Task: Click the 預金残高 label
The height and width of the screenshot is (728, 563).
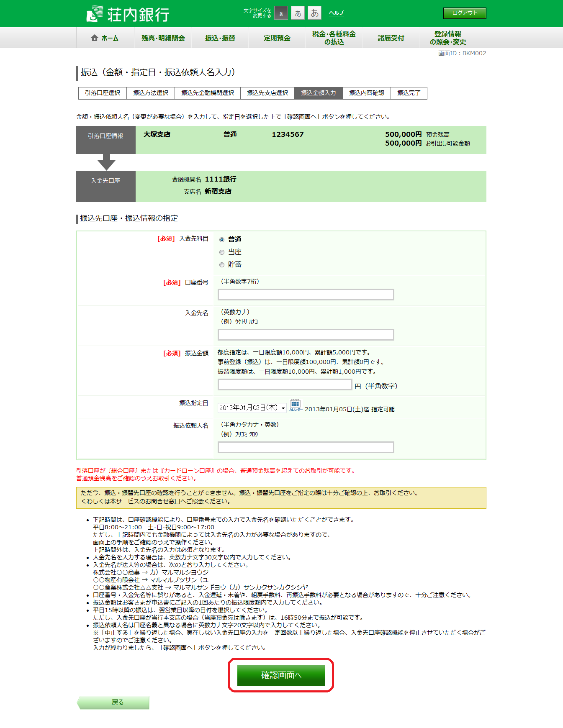Action: click(438, 135)
